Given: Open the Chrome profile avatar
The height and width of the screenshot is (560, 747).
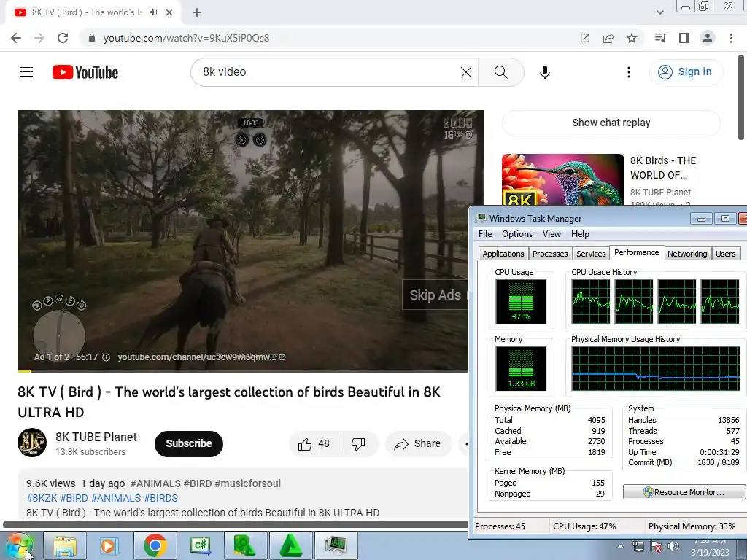Looking at the screenshot, I should [x=708, y=38].
